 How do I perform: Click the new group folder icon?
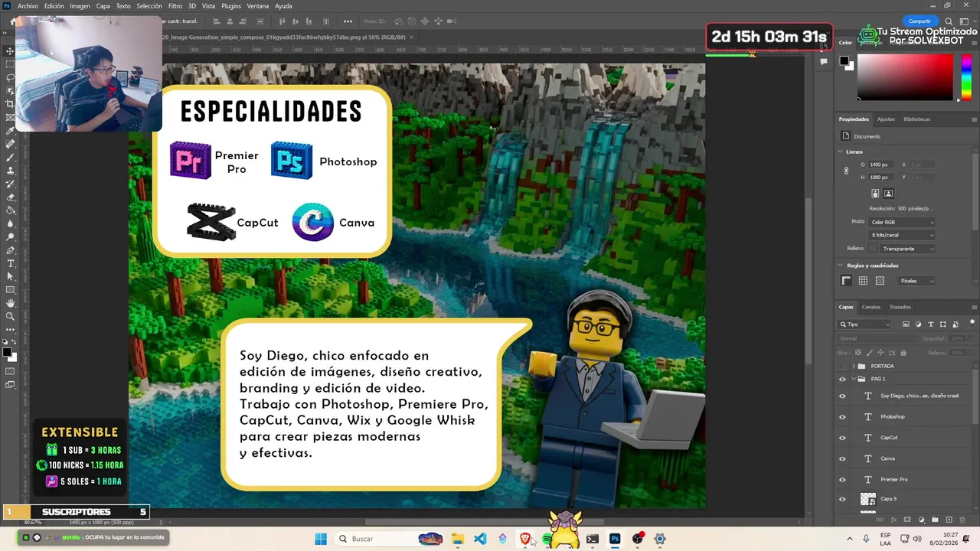coord(936,520)
